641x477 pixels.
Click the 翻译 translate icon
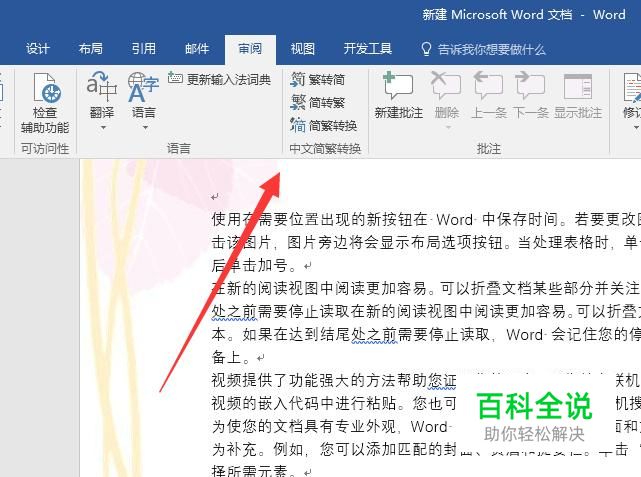pos(102,86)
